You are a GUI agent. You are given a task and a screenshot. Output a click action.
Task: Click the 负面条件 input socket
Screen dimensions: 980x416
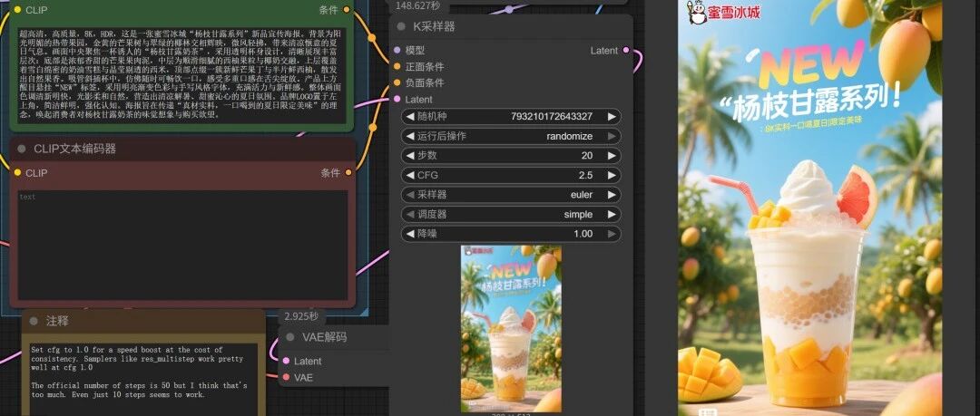397,82
